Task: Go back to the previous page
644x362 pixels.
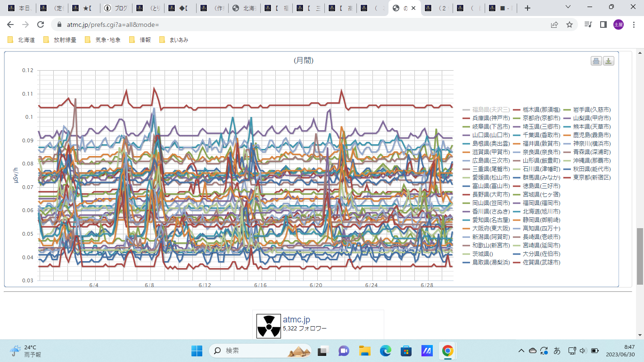Action: click(10, 25)
